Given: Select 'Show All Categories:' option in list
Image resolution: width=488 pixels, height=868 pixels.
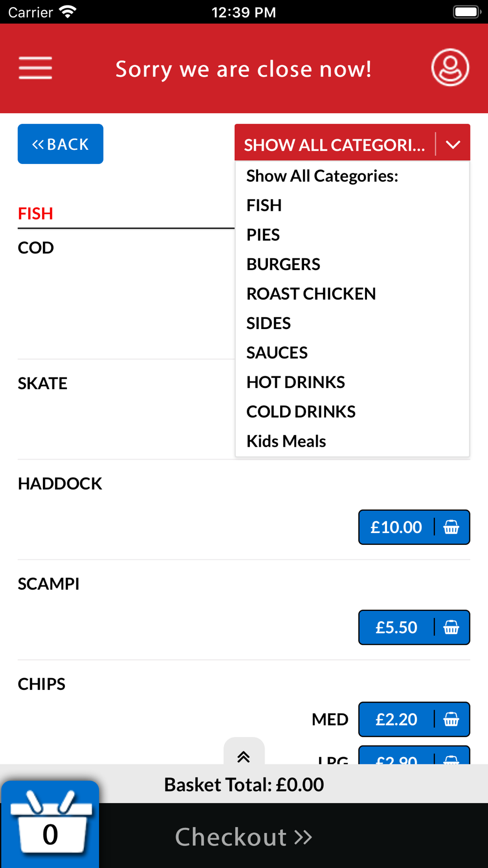Looking at the screenshot, I should (323, 176).
